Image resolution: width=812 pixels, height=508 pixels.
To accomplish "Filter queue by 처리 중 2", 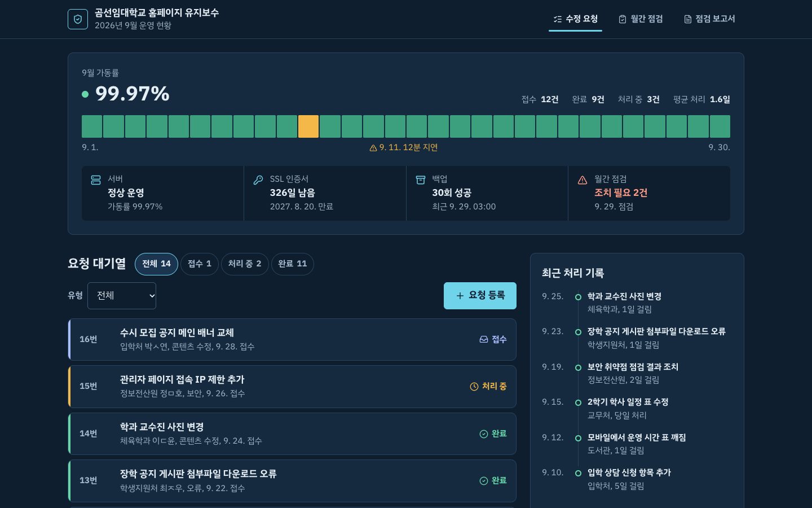I will pyautogui.click(x=245, y=264).
